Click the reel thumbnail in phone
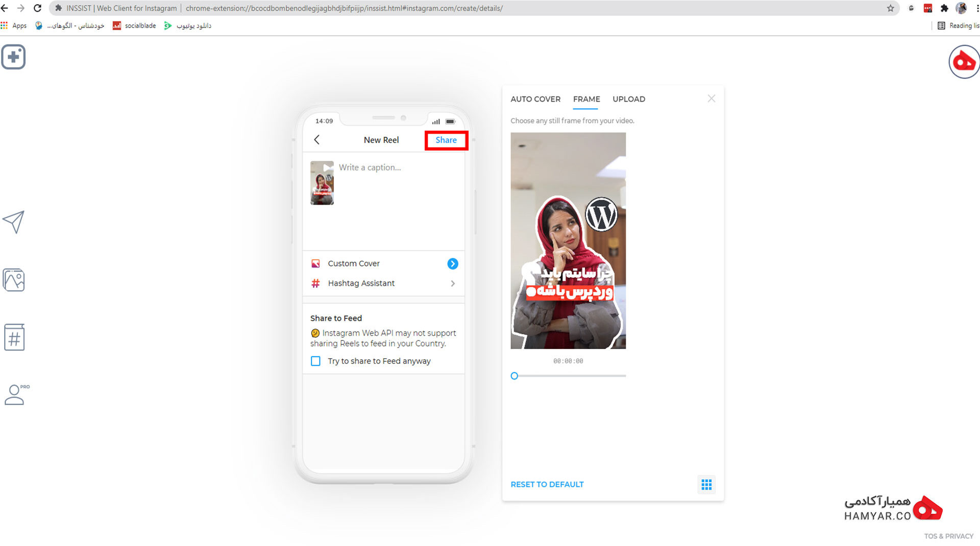This screenshot has height=546, width=980. pyautogui.click(x=322, y=183)
